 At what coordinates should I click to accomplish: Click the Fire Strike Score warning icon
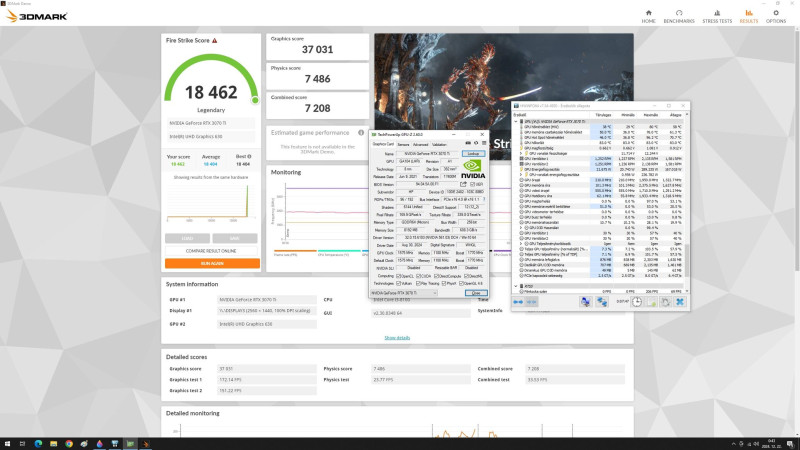click(215, 40)
